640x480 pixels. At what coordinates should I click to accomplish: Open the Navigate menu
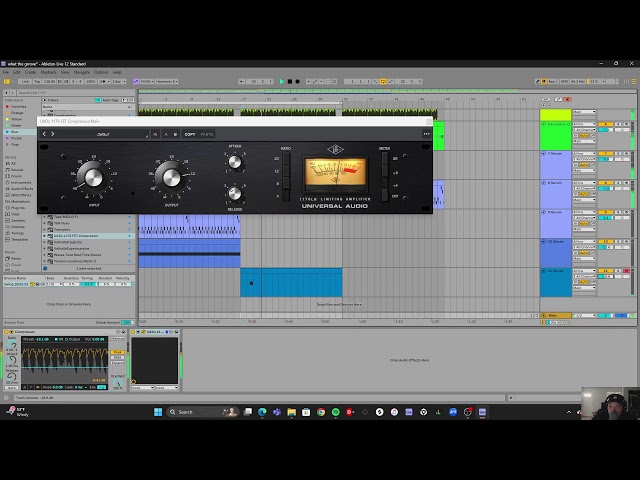pos(82,72)
